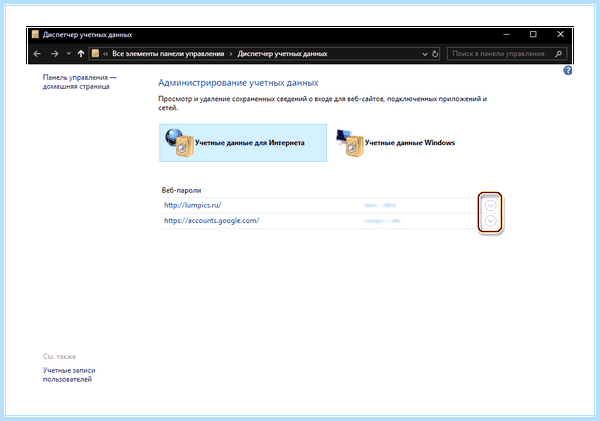This screenshot has width=600, height=421.
Task: Open Панель управления домашняя страница link
Action: tap(80, 82)
